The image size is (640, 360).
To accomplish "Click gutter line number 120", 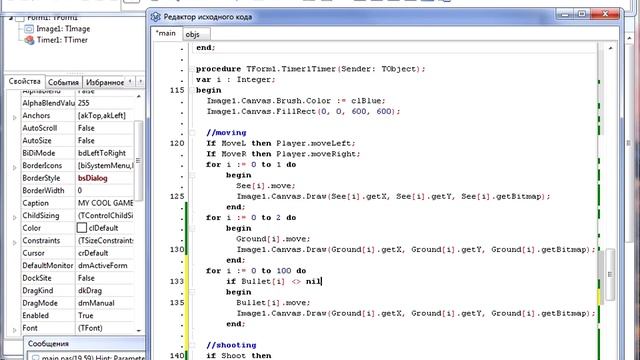I will pyautogui.click(x=177, y=143).
